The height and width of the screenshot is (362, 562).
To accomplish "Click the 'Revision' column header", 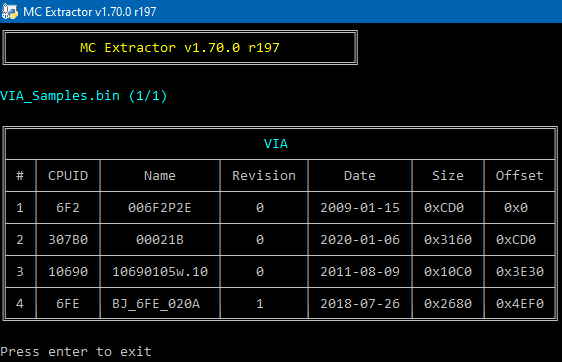I will pos(264,176).
